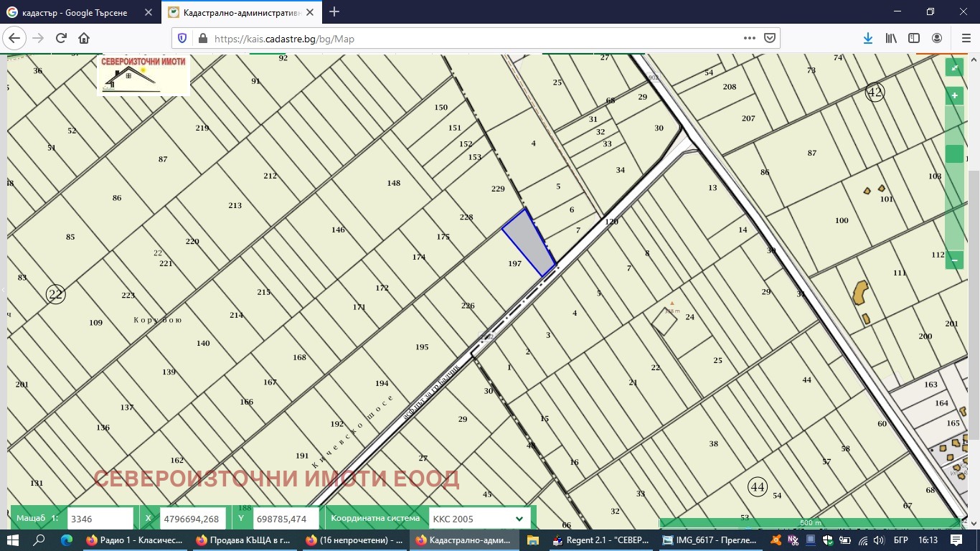Click the map zoom out minus button

click(954, 260)
